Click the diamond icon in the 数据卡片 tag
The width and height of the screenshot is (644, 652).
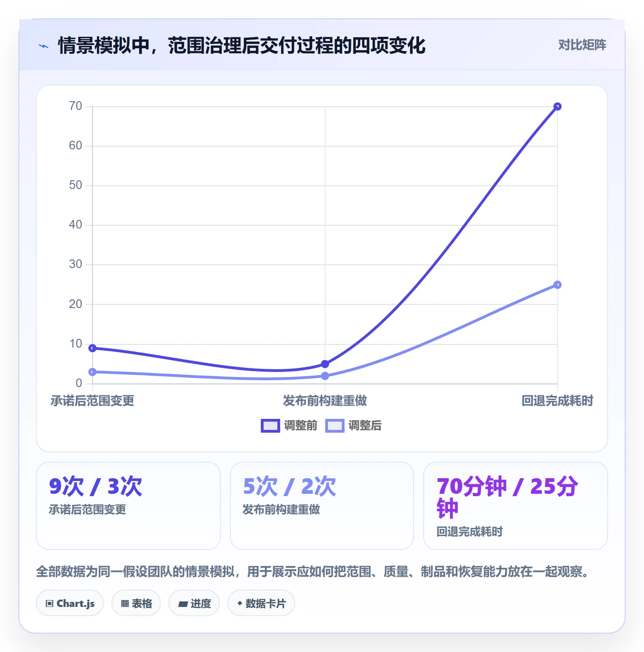[x=240, y=603]
